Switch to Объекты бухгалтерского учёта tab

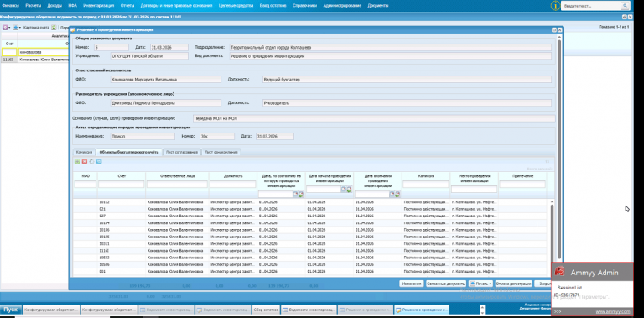(129, 152)
